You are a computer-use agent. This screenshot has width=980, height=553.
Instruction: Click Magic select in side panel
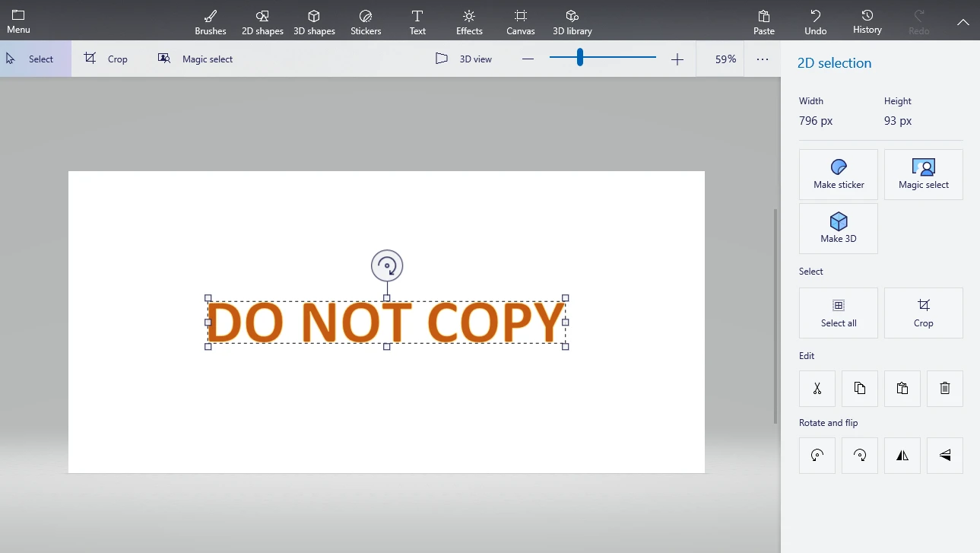pyautogui.click(x=924, y=174)
